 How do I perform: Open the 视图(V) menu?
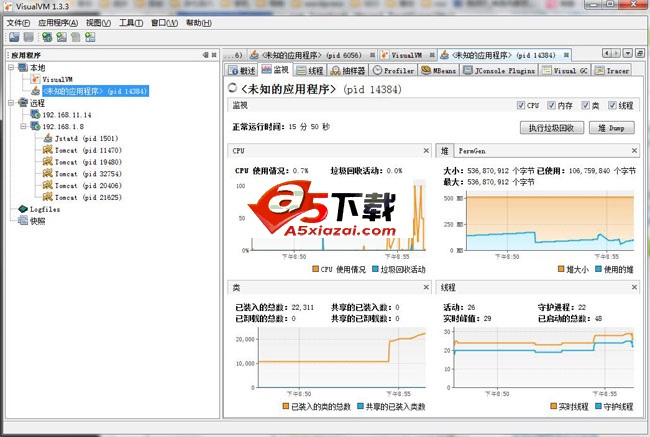tap(98, 23)
